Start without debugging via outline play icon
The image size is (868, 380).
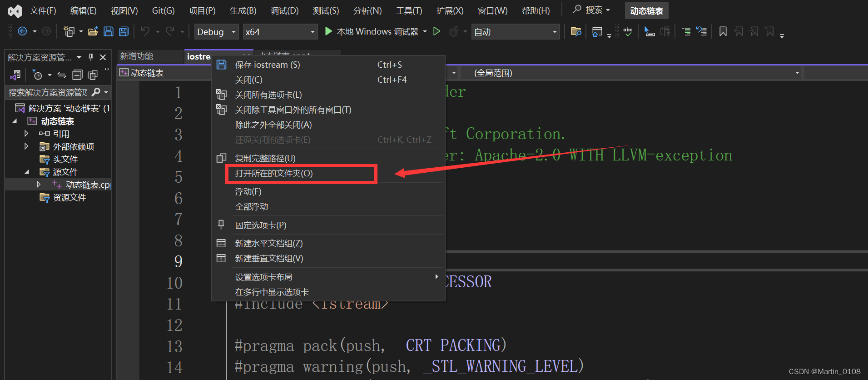pos(436,31)
